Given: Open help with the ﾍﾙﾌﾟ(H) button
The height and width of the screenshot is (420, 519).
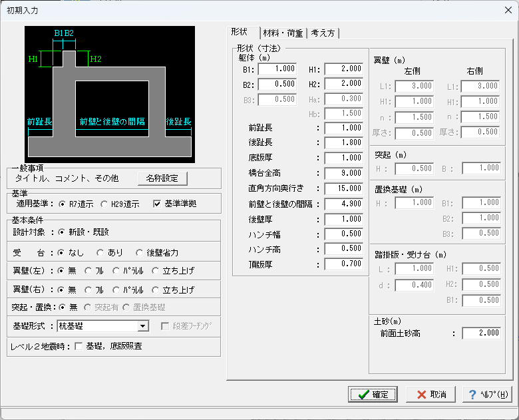Looking at the screenshot, I should coord(487,394).
